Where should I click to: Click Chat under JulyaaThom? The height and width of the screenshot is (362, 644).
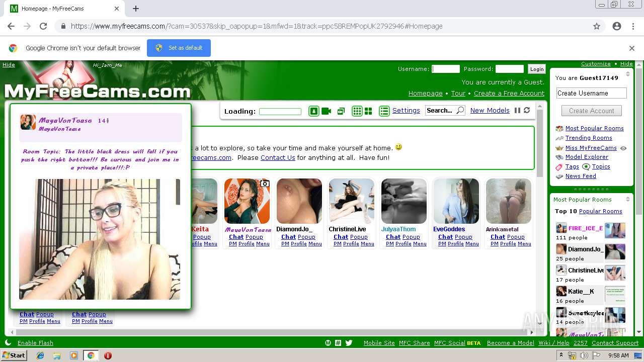coord(393,237)
